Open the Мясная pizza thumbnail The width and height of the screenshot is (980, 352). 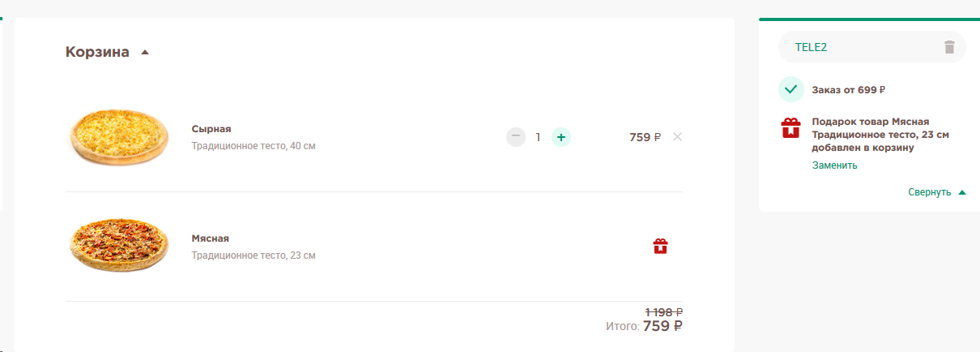119,246
